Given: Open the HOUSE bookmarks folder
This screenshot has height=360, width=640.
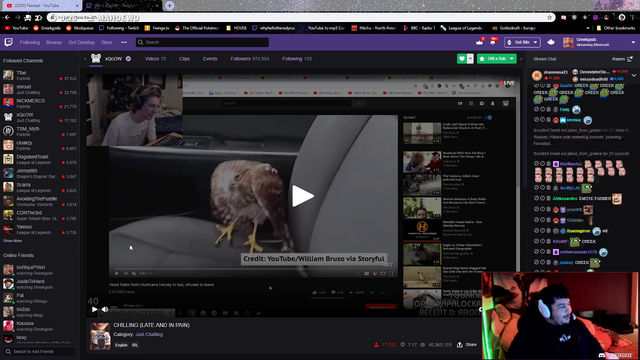Looking at the screenshot, I should point(236,28).
